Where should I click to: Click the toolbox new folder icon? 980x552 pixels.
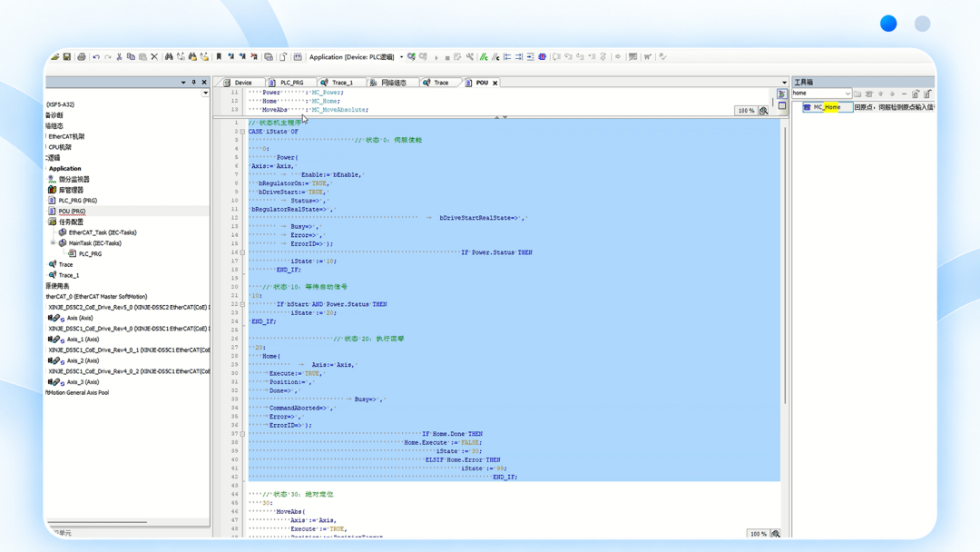click(857, 94)
